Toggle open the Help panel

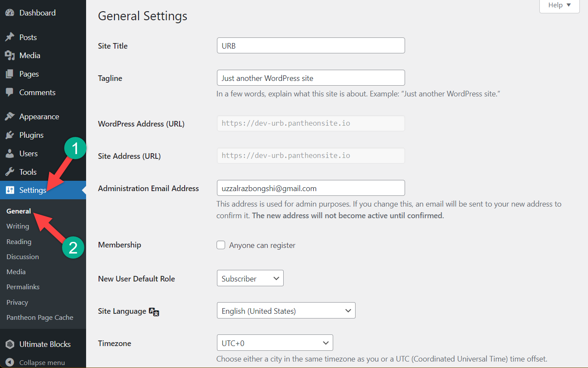[x=559, y=5]
